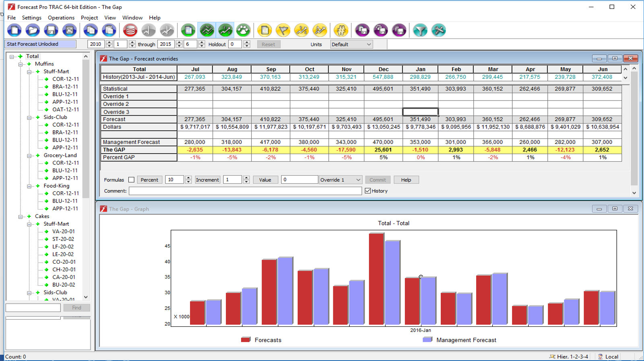Click the yellow flag toolbar icon

283,30
